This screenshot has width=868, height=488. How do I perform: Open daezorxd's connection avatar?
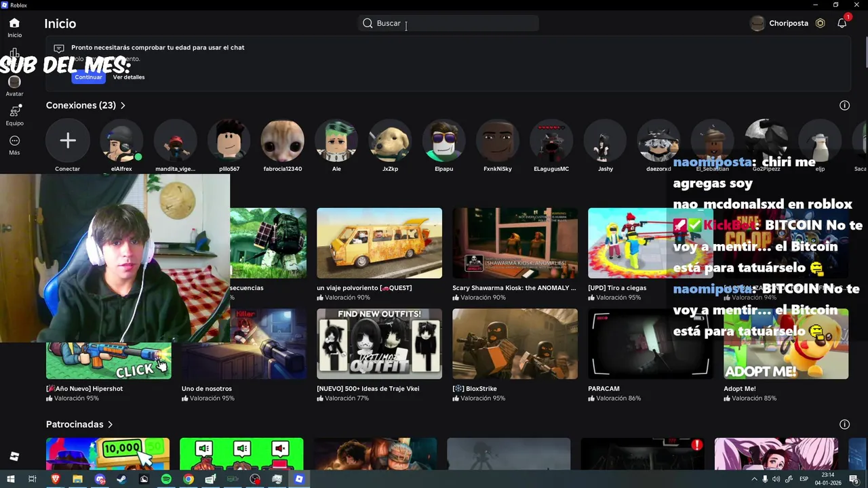pyautogui.click(x=658, y=141)
